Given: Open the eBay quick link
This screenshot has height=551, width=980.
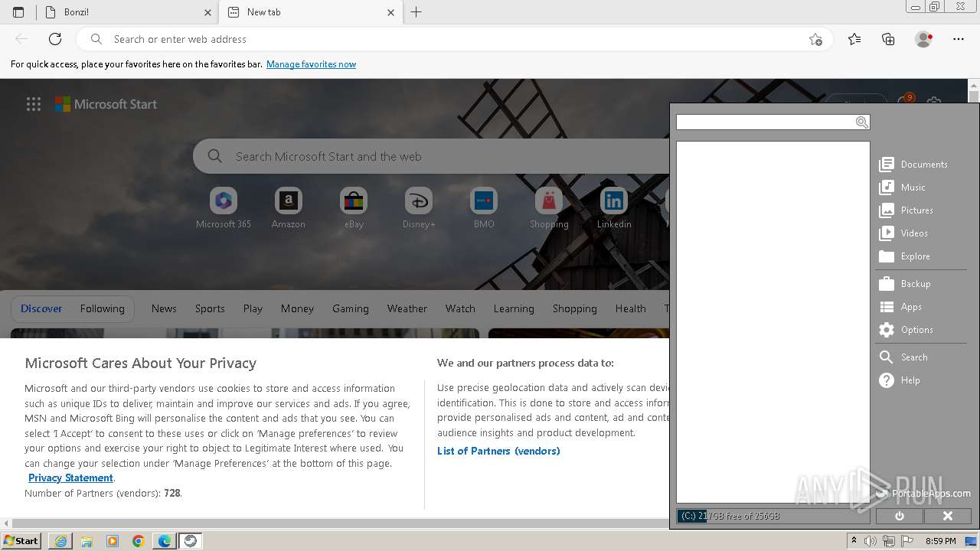Looking at the screenshot, I should [x=354, y=208].
